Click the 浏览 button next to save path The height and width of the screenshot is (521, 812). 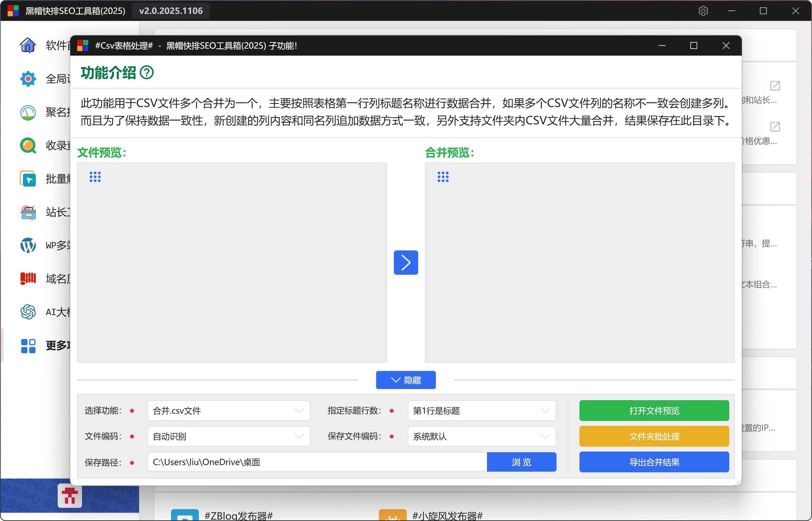coord(521,462)
